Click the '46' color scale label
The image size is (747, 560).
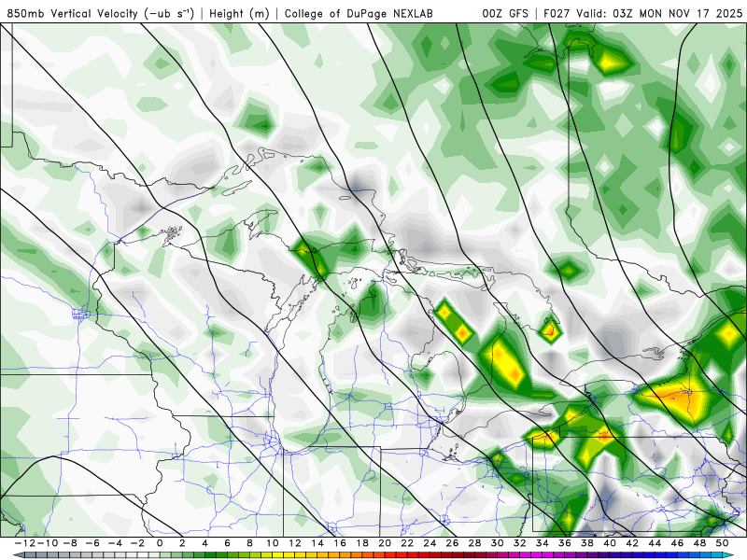677,543
